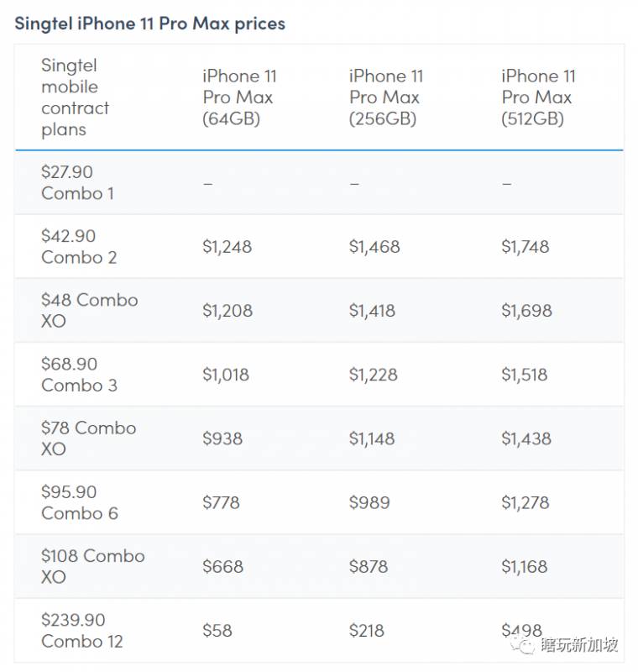The image size is (638, 672).
Task: Select the Singtel mobile contract plans column header
Action: tap(76, 97)
